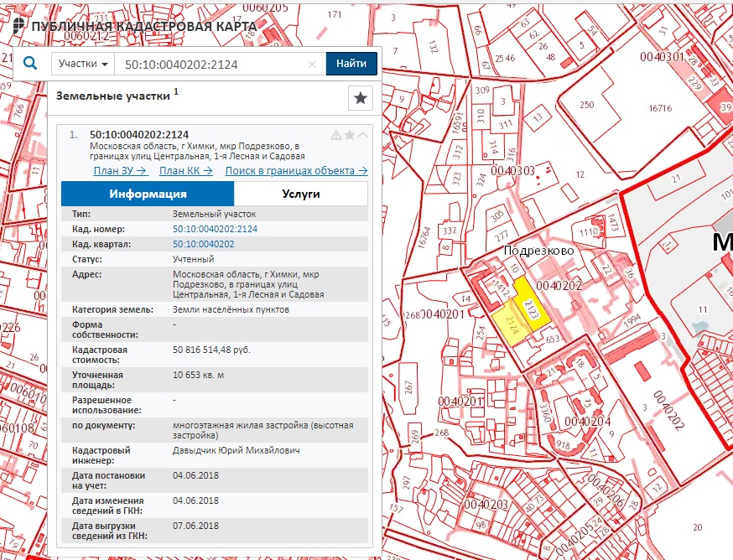Click the Земли населённых пунктов category value
Image resolution: width=733 pixels, height=560 pixels.
pyautogui.click(x=231, y=309)
